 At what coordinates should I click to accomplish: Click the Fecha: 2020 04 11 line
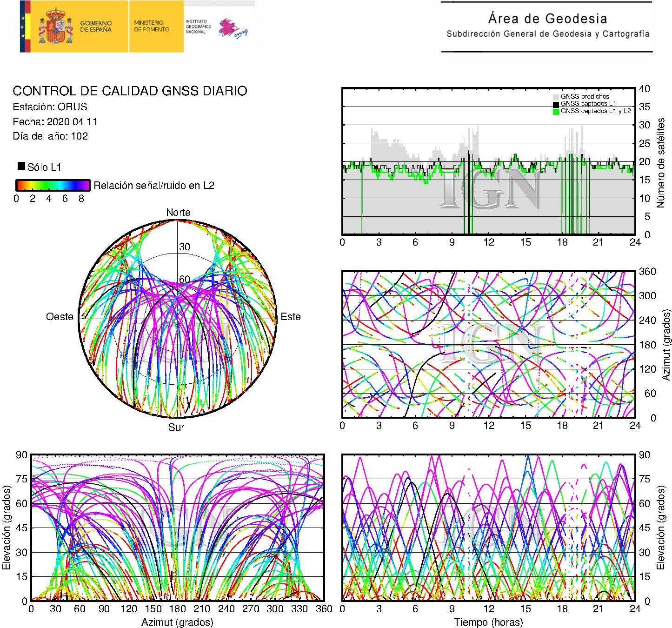tap(55, 122)
